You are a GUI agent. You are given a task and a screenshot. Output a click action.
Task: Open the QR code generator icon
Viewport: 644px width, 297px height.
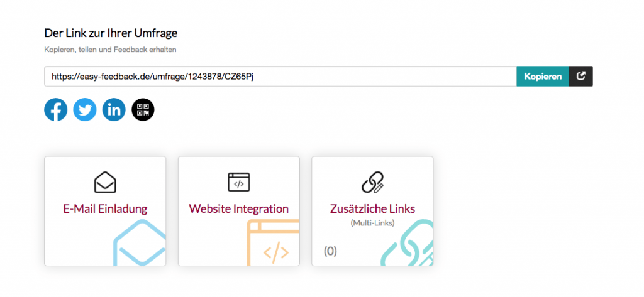143,110
